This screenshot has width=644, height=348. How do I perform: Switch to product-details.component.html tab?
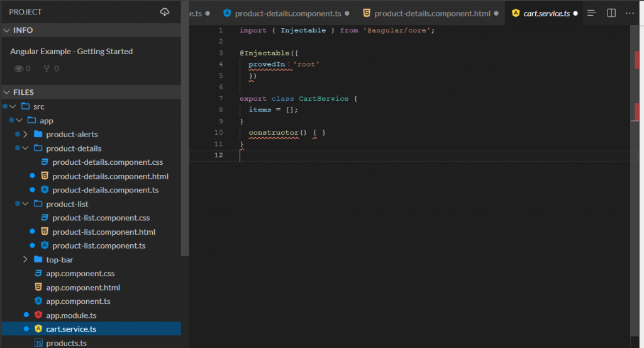point(430,13)
